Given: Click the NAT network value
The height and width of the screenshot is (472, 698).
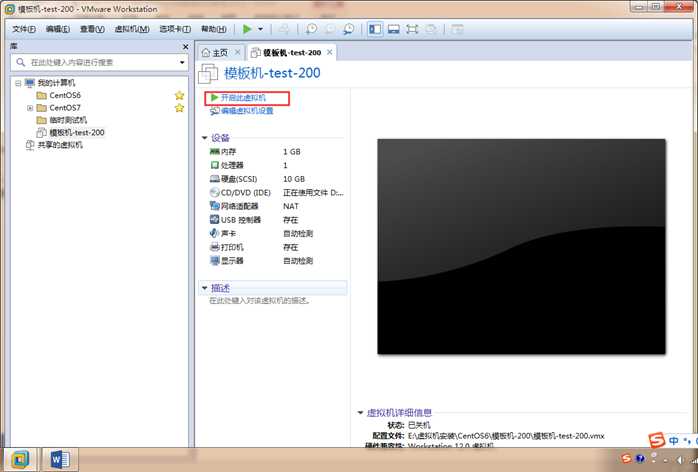Looking at the screenshot, I should [x=291, y=206].
